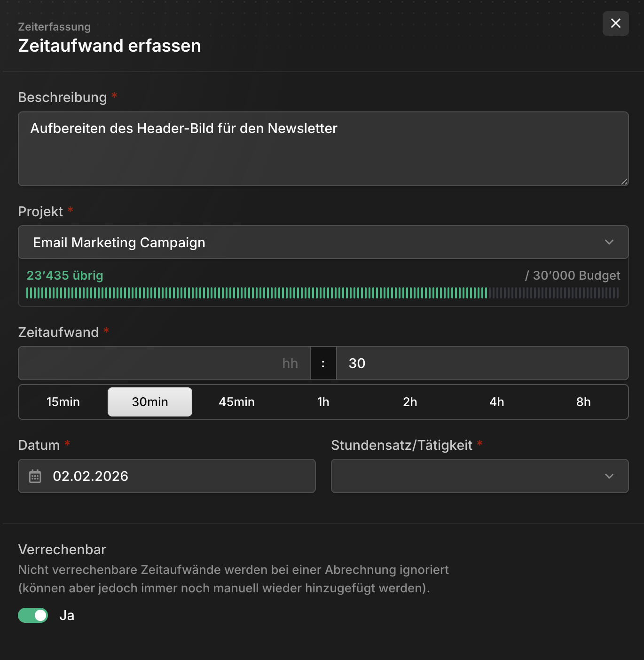Click the chevron of Email Marketing Campaign dropdown
This screenshot has height=660, width=644.
[609, 242]
